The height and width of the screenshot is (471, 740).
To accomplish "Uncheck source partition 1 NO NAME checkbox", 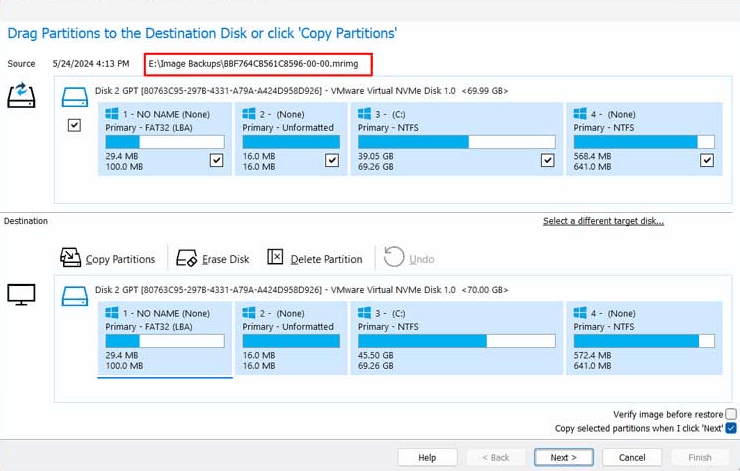I will pyautogui.click(x=217, y=160).
